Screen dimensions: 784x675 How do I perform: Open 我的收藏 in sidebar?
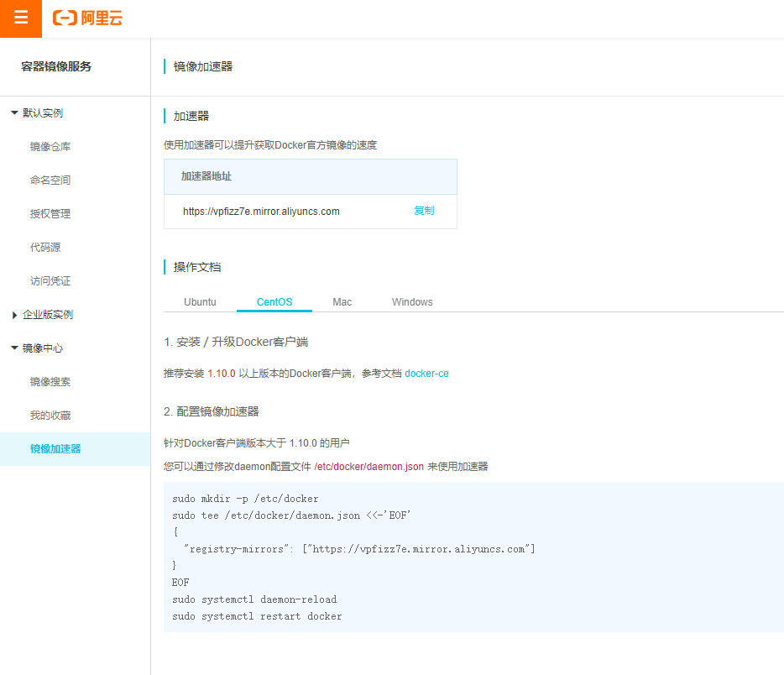(x=50, y=415)
